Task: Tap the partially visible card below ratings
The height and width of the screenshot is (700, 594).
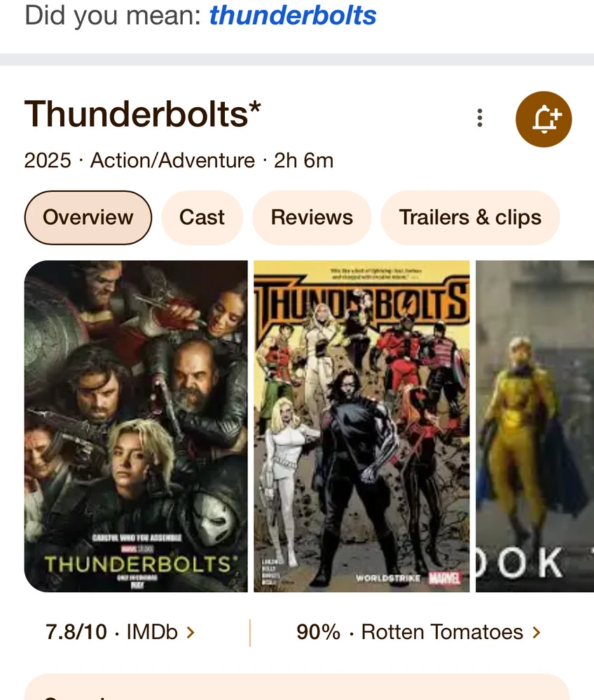Action: tap(297, 688)
